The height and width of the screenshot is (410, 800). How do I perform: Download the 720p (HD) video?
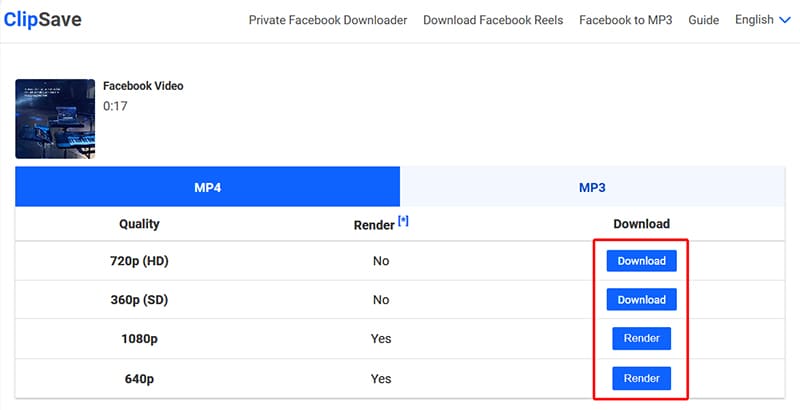click(641, 261)
